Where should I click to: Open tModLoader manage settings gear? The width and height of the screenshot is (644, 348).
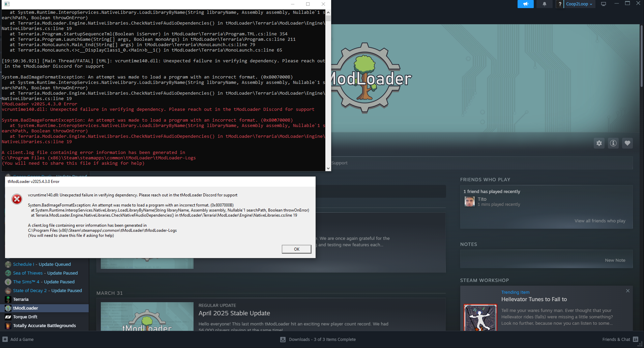(x=599, y=143)
